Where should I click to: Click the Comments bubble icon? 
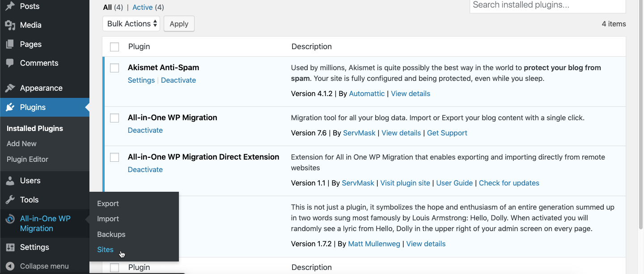click(10, 63)
